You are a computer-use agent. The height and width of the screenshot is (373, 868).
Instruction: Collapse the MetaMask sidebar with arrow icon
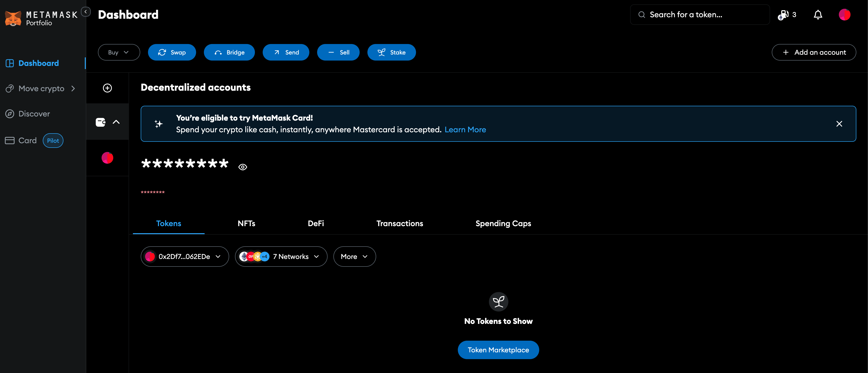click(x=86, y=12)
